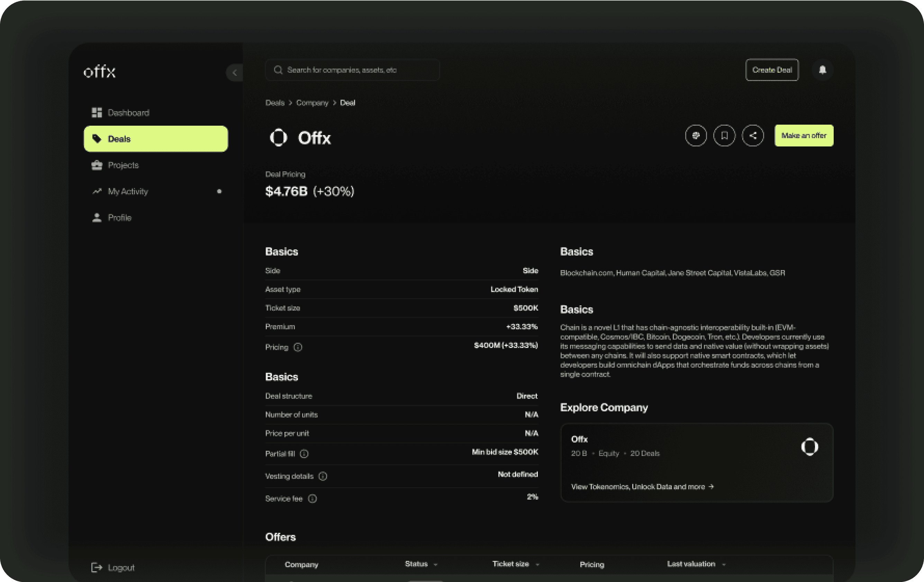Open Status column sort dropdown
The image size is (924, 582).
[435, 564]
